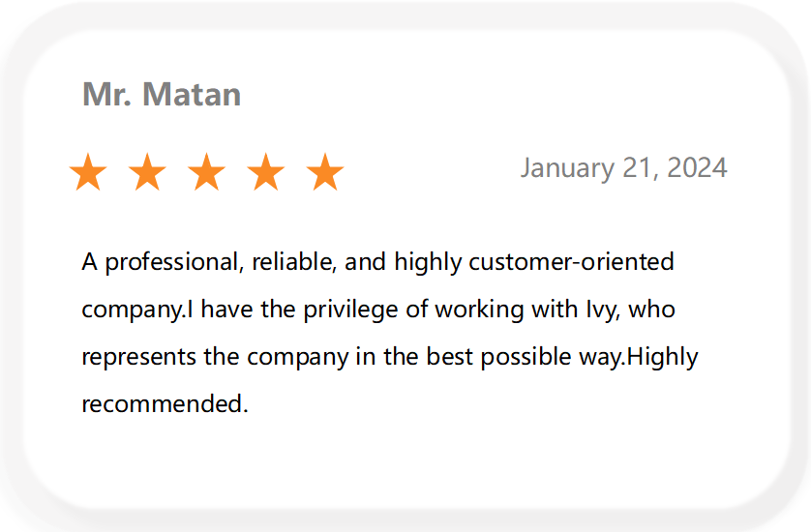The width and height of the screenshot is (811, 532).
Task: Click the first orange rating star
Action: 88,172
